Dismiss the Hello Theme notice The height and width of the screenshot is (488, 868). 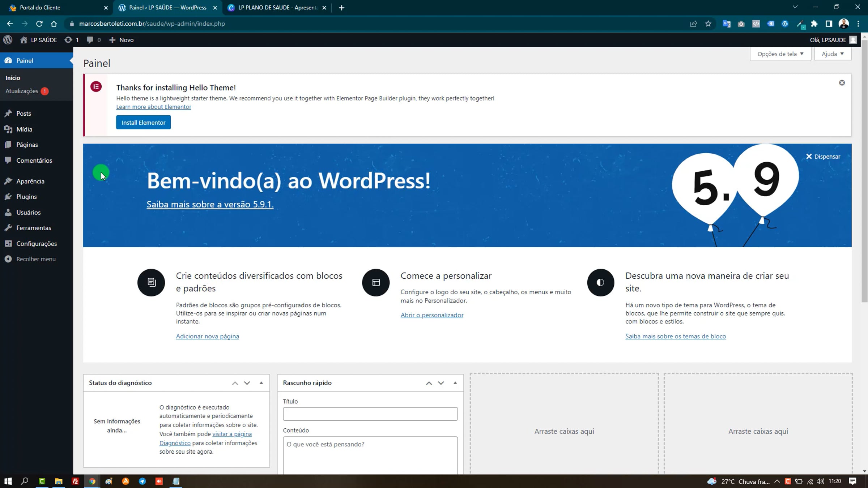pos(842,83)
